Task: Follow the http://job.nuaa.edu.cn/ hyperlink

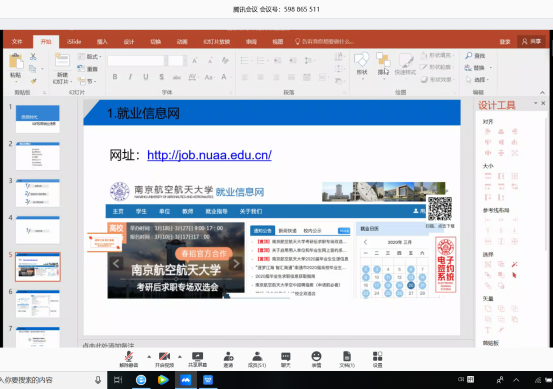Action: (209, 155)
